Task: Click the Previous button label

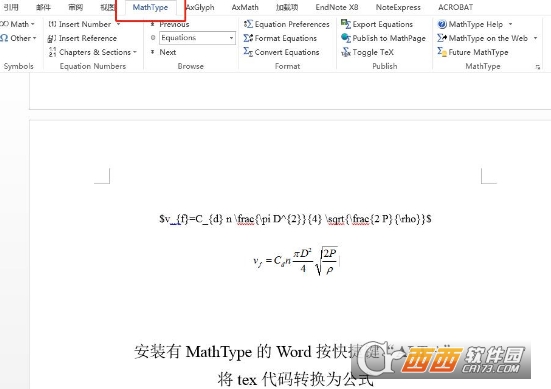Action: pos(174,24)
